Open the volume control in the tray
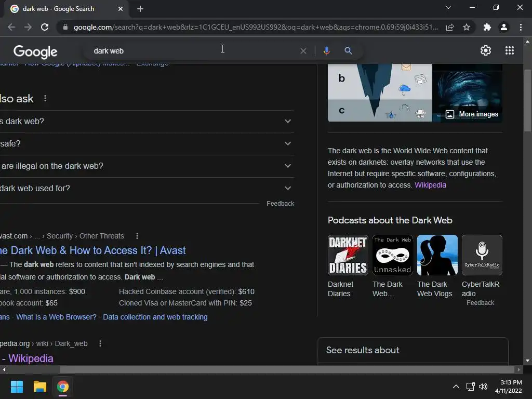The height and width of the screenshot is (399, 532). click(483, 387)
